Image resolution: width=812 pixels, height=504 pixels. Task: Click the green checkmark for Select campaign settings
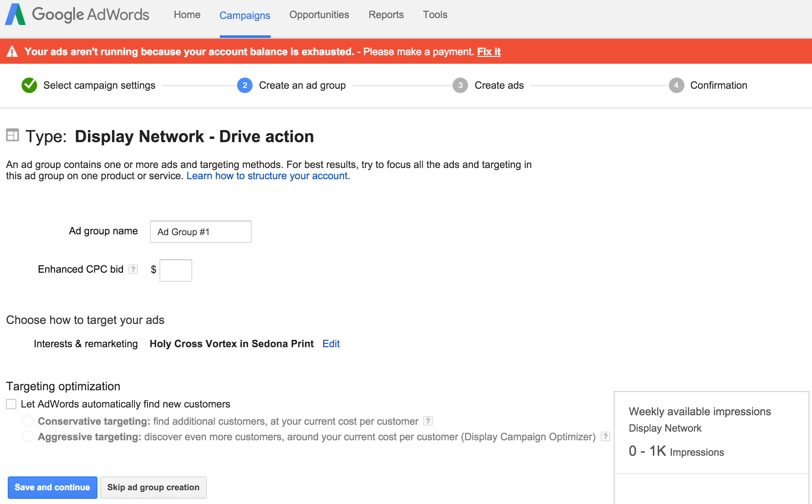click(29, 85)
